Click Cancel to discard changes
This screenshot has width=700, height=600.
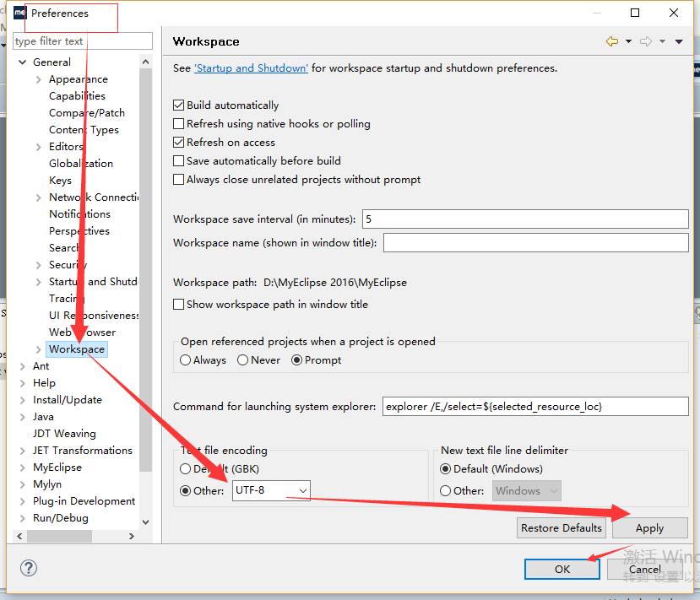644,570
